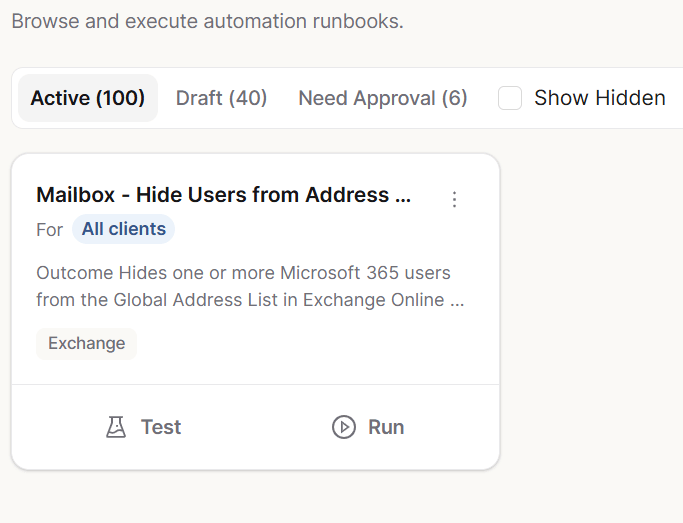Viewport: 683px width, 523px height.
Task: Enable the Show Hidden checkbox
Action: pyautogui.click(x=510, y=98)
